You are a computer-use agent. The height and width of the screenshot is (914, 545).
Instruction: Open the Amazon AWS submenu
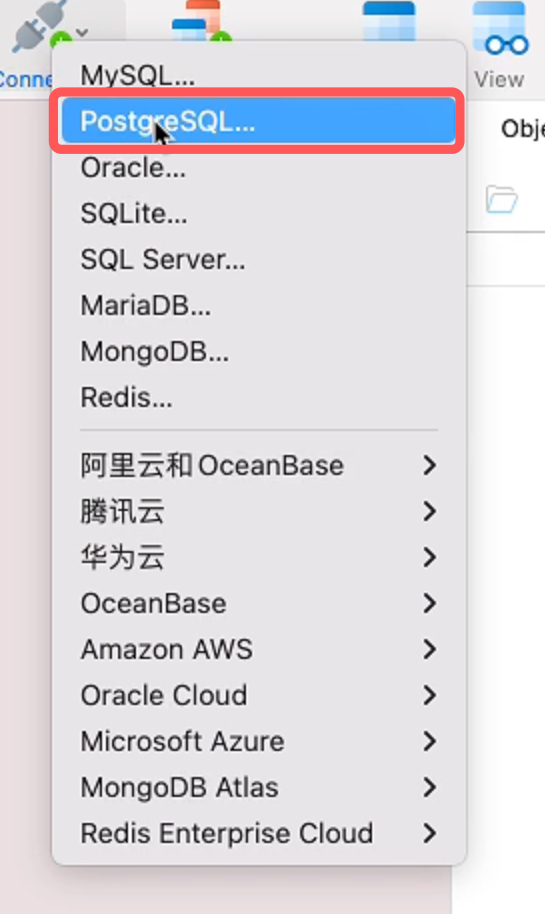click(259, 649)
